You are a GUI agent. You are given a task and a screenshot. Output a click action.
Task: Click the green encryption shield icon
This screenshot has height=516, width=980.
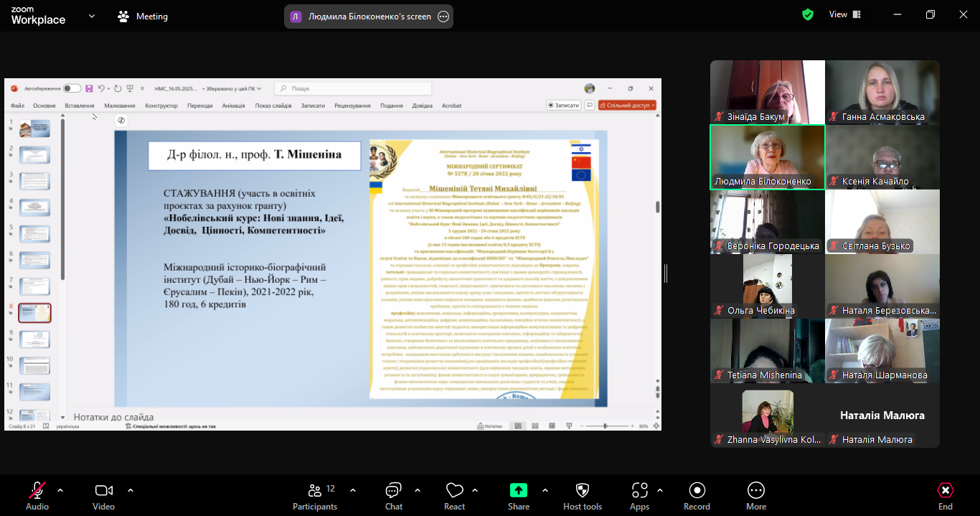[808, 14]
